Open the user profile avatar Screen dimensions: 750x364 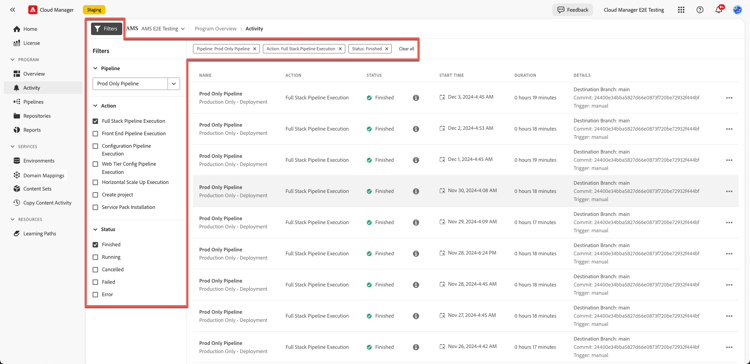click(x=737, y=10)
